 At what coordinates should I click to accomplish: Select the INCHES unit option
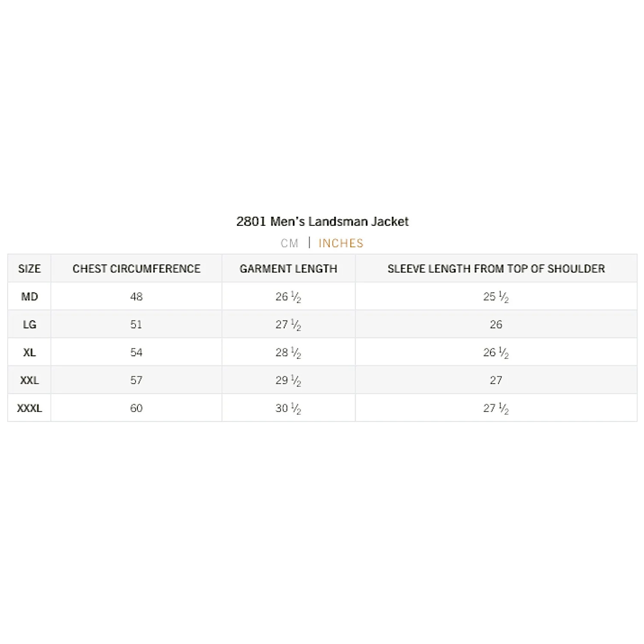pos(341,243)
